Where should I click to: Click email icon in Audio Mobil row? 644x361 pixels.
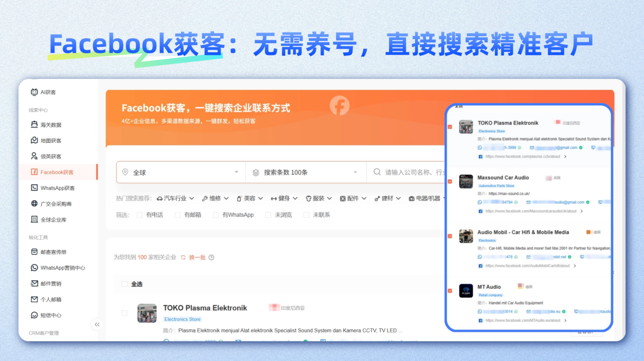528,257
